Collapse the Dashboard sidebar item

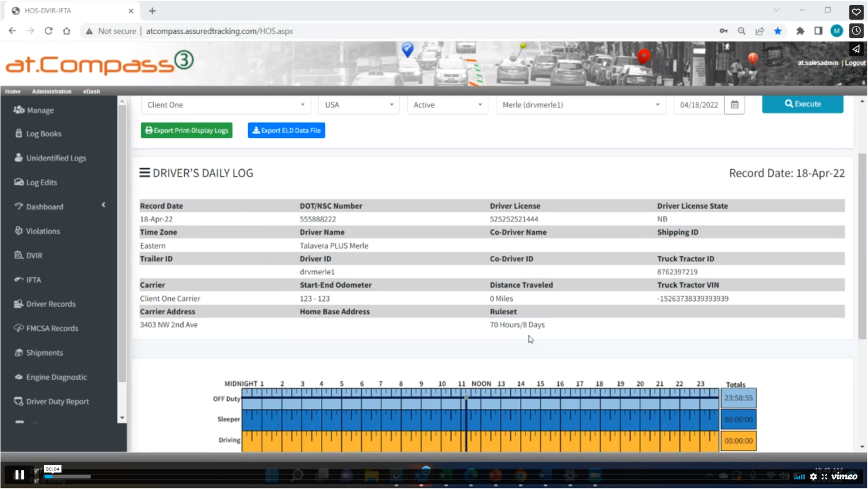103,206
